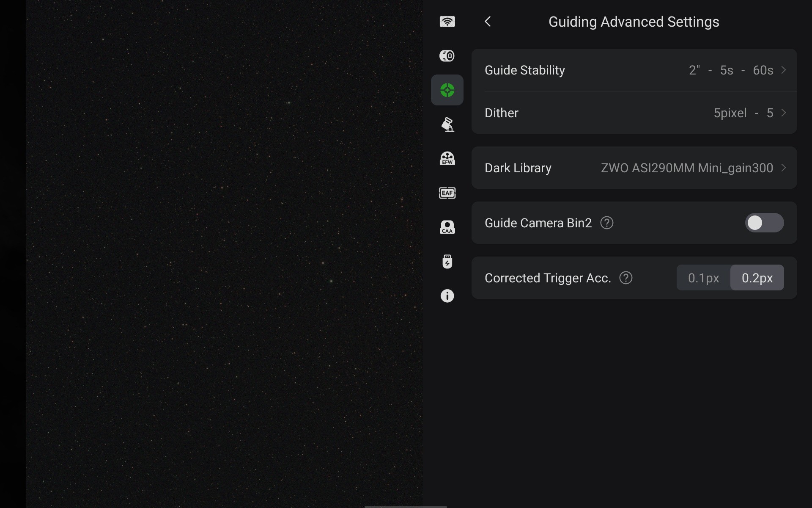The image size is (812, 508).
Task: Open the EFW filter wheel icon
Action: coord(447,158)
